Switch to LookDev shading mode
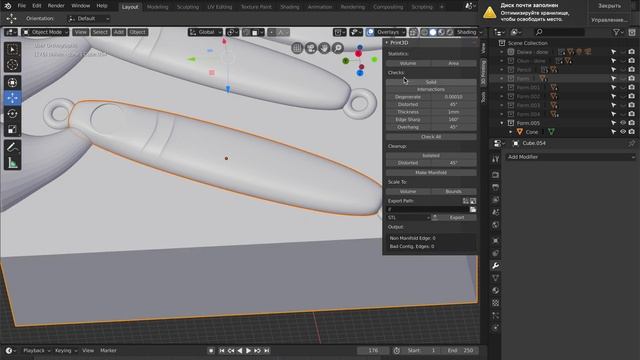Screen dimensions: 640x360 [441, 32]
